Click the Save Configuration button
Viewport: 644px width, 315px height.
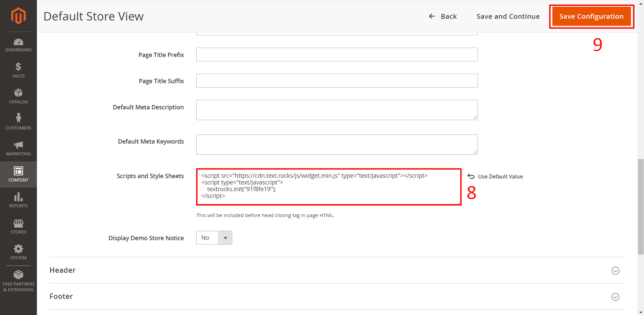point(591,16)
